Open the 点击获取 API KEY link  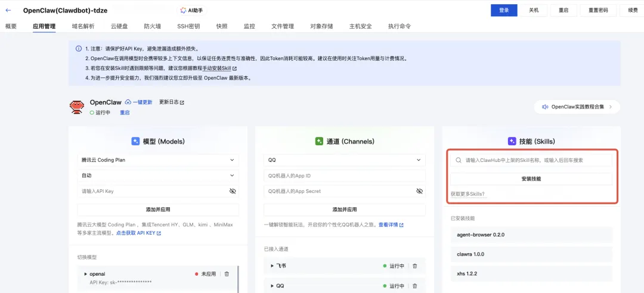point(138,233)
